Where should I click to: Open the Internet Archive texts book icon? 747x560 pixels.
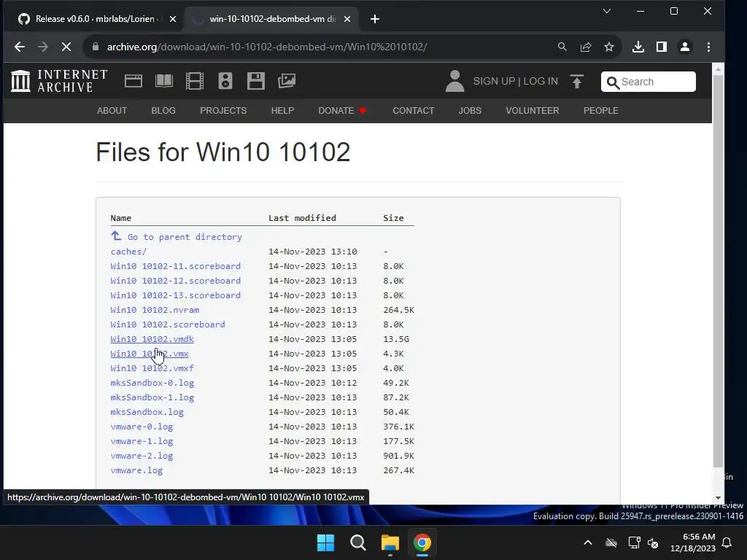pyautogui.click(x=164, y=81)
